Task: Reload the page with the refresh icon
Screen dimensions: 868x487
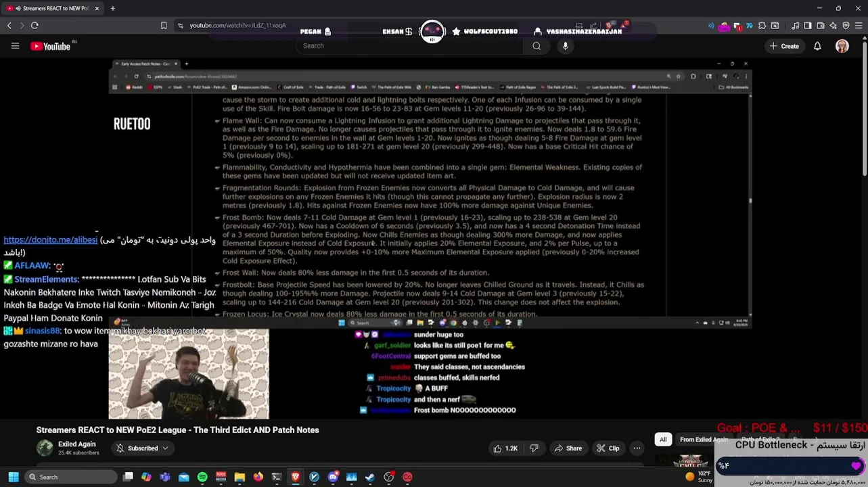Action: (x=35, y=26)
